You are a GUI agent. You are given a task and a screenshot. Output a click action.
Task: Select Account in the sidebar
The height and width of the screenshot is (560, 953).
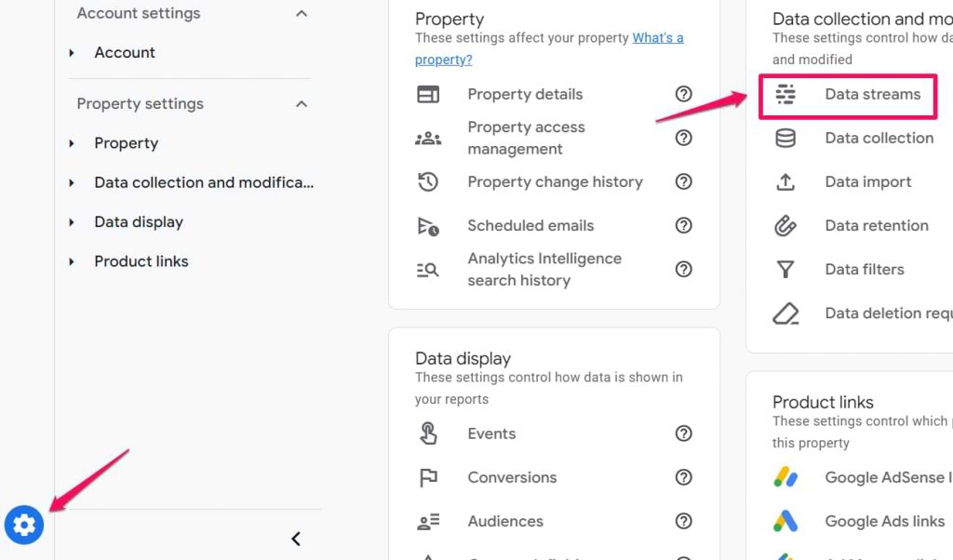(125, 52)
